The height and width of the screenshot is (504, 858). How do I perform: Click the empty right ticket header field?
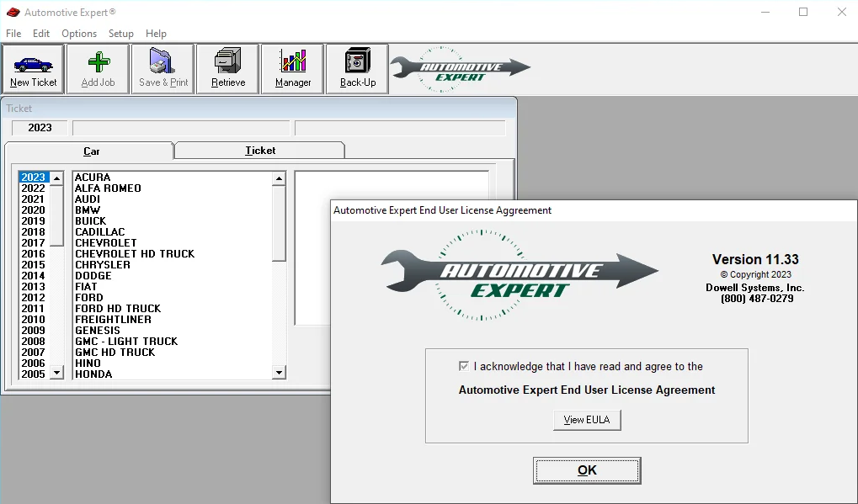point(400,128)
